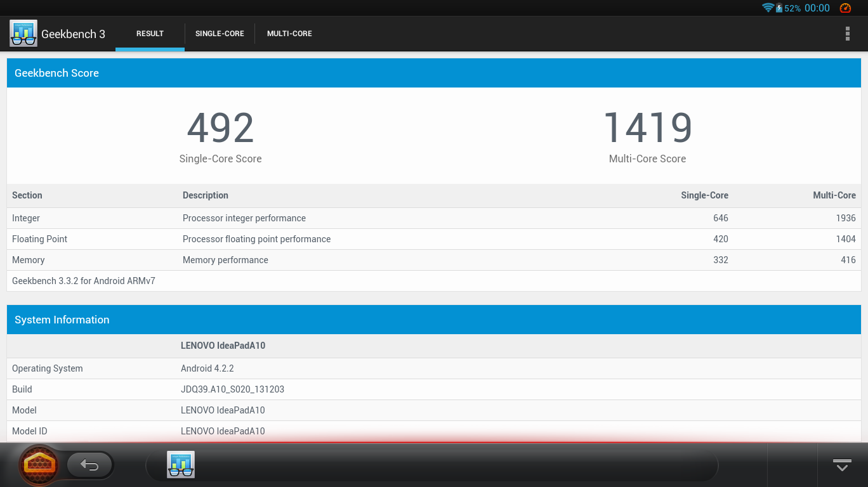
Task: Tap Processor floating point performance description
Action: 256,239
